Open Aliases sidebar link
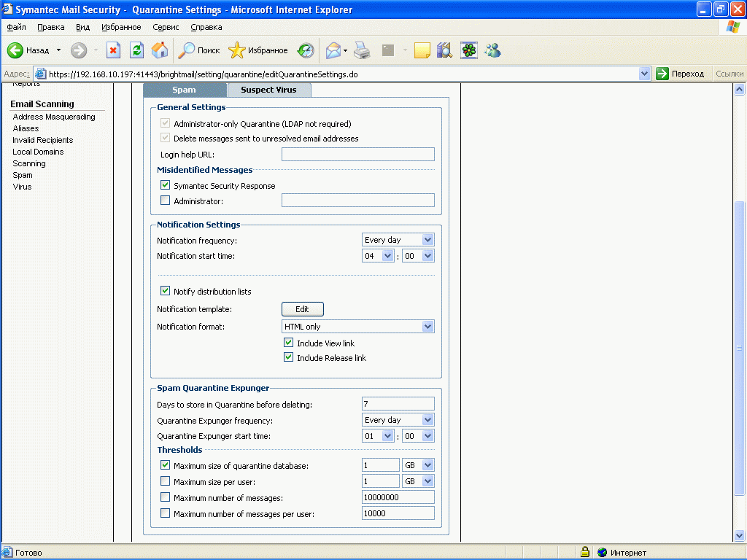This screenshot has height=560, width=747. (26, 128)
